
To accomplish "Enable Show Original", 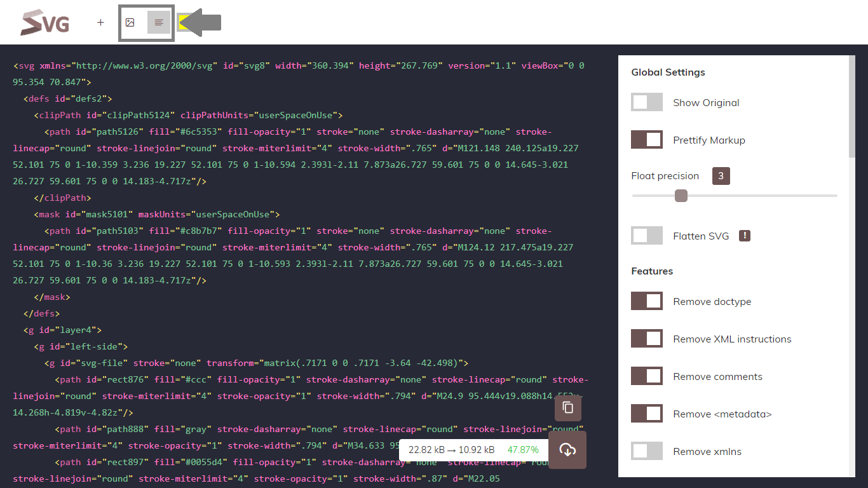I will (646, 102).
